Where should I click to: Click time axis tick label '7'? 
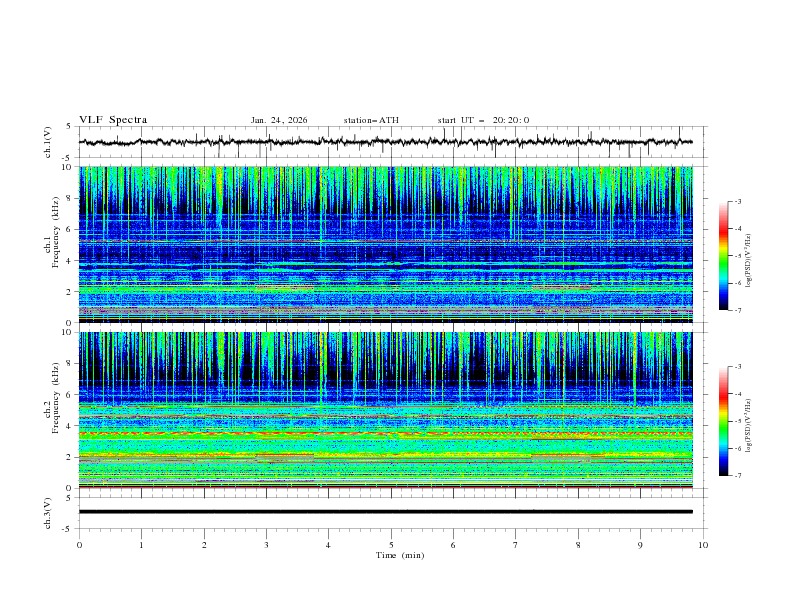point(516,545)
